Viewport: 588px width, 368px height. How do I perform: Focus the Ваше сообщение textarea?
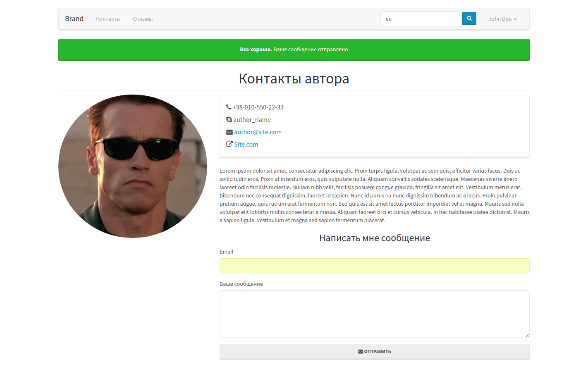375,314
